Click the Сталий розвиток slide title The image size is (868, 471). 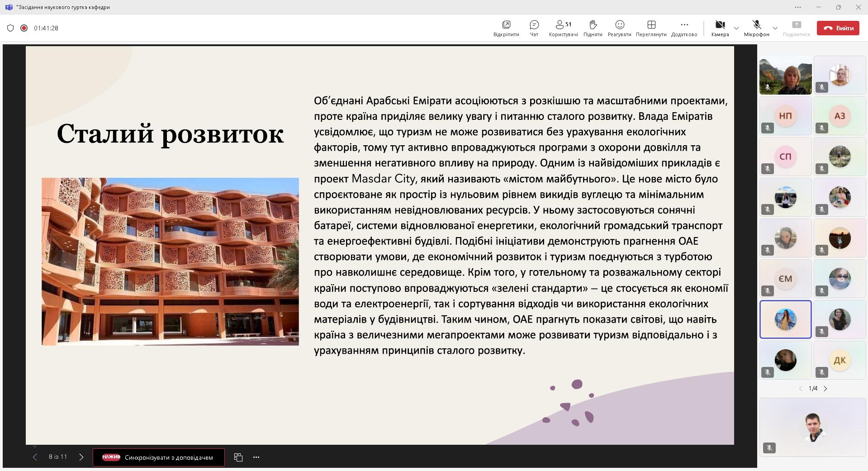coord(170,134)
